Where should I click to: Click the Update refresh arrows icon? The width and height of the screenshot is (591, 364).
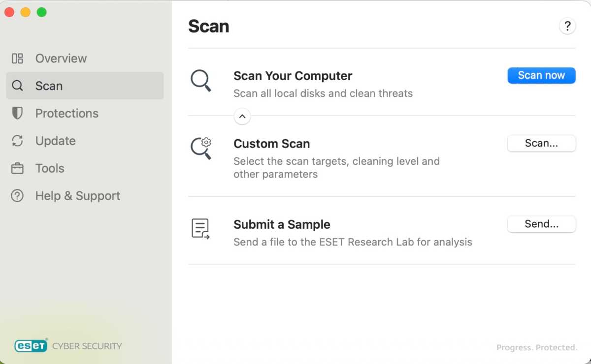click(17, 141)
